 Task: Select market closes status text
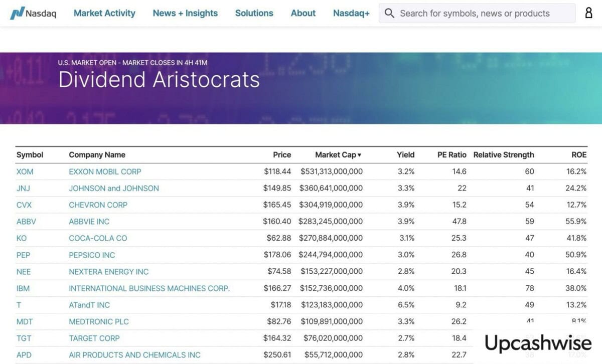click(133, 63)
